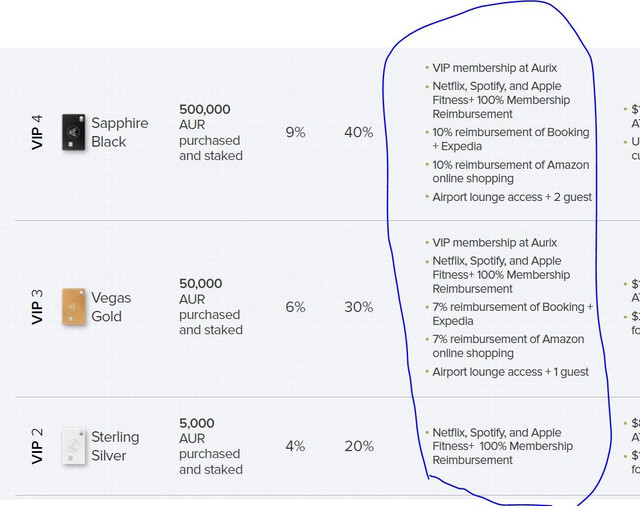Select the VIP 2 tier label

(37, 446)
